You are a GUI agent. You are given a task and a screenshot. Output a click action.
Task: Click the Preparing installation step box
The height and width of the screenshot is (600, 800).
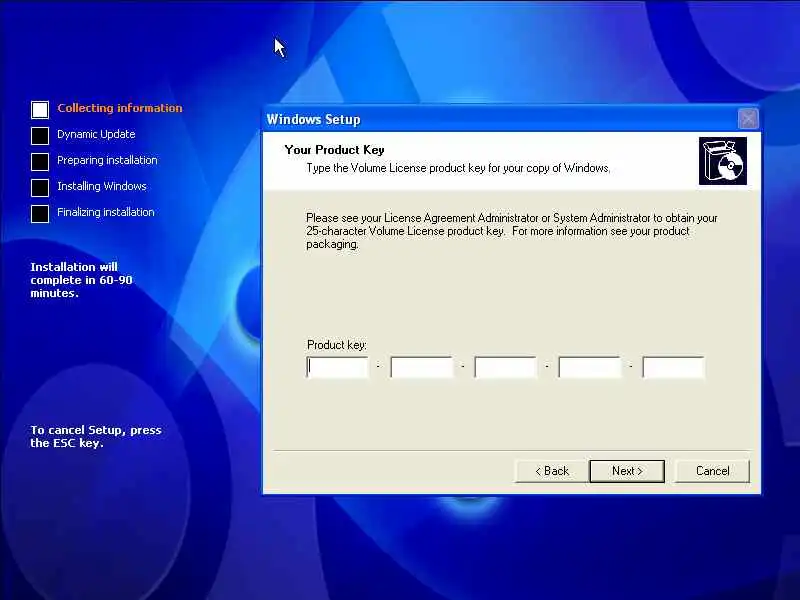click(40, 161)
